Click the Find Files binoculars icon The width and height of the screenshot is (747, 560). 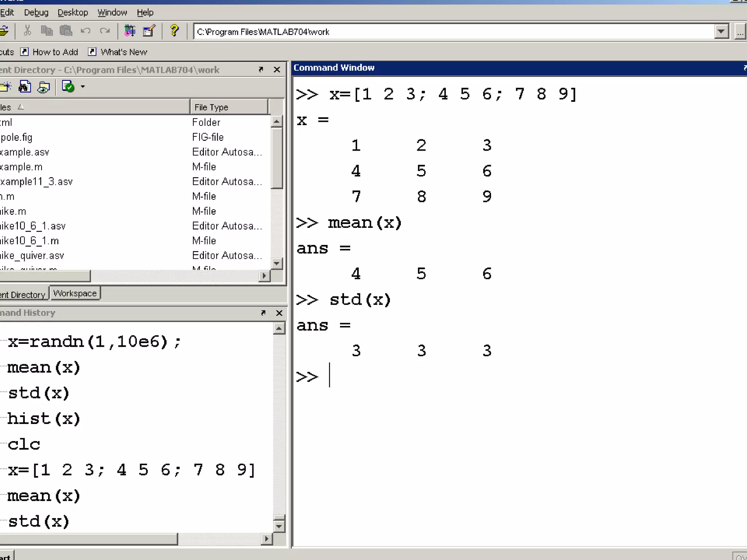[x=24, y=87]
